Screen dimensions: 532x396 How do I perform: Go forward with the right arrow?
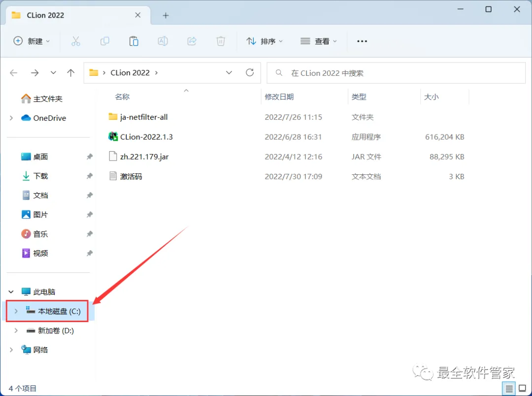[34, 72]
